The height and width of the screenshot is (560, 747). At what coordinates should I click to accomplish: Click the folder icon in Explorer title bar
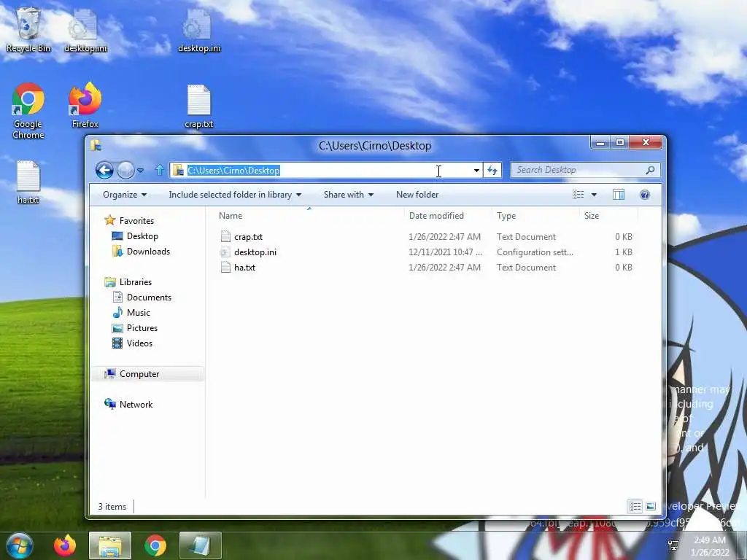96,145
